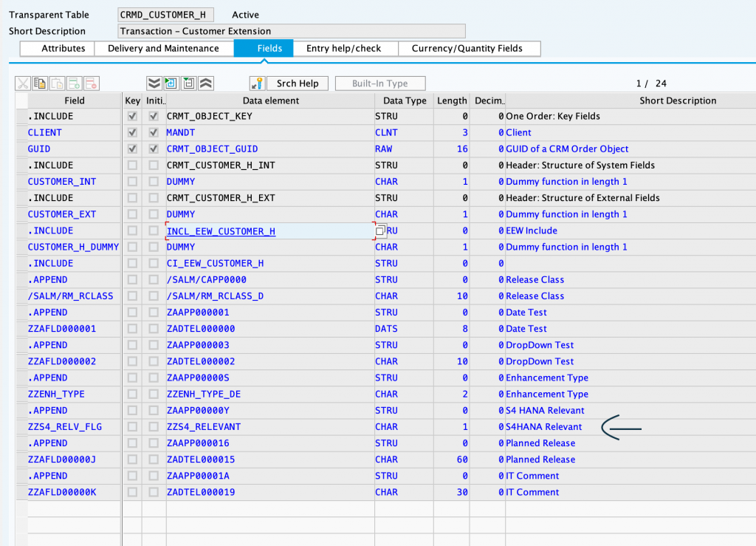Click the CI_EEW_CUSTOMER_H data element
Screen dimensions: 756x546
pos(215,263)
